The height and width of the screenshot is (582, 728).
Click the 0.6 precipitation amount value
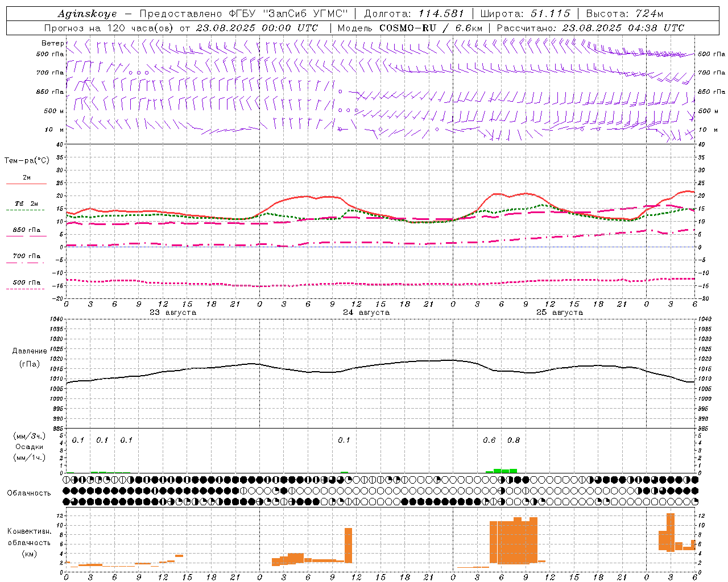pos(489,440)
